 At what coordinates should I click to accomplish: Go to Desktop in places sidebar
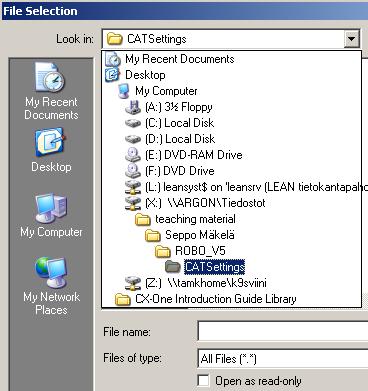click(x=51, y=150)
